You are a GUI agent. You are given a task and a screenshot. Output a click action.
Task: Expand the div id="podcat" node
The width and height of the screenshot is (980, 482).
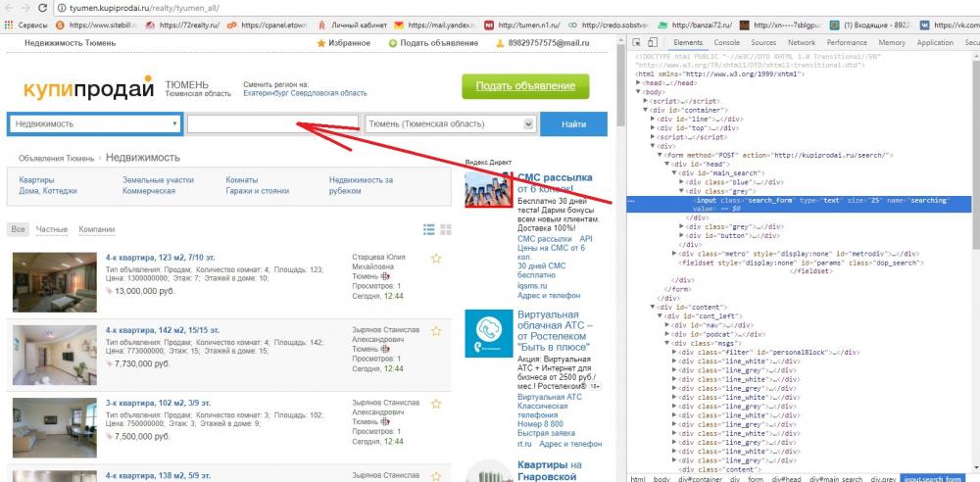pyautogui.click(x=666, y=334)
